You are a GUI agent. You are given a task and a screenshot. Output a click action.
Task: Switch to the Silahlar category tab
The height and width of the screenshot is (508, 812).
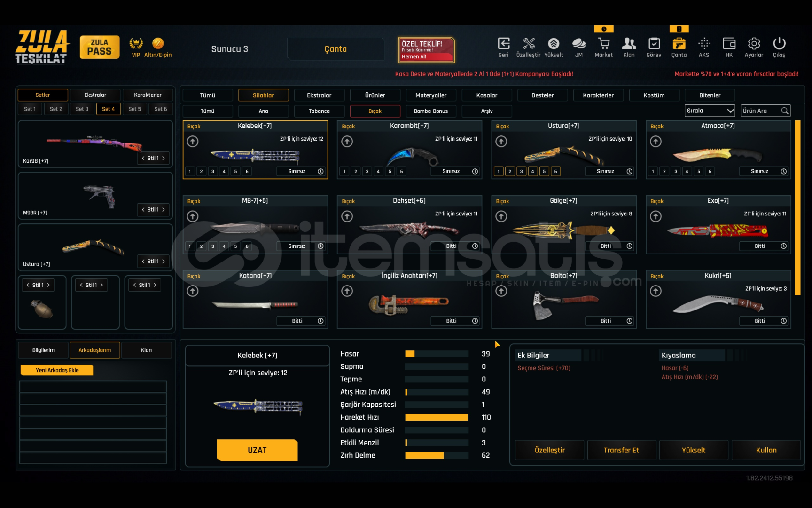pos(263,95)
